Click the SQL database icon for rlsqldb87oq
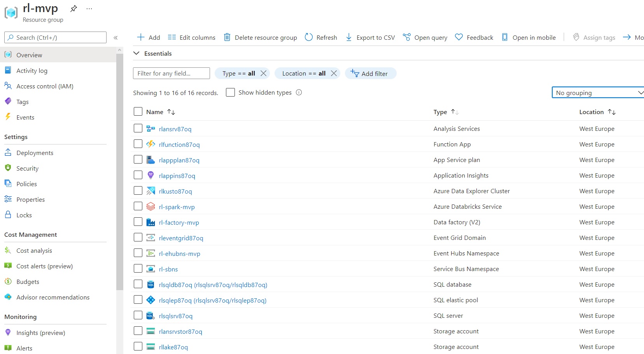 (150, 284)
